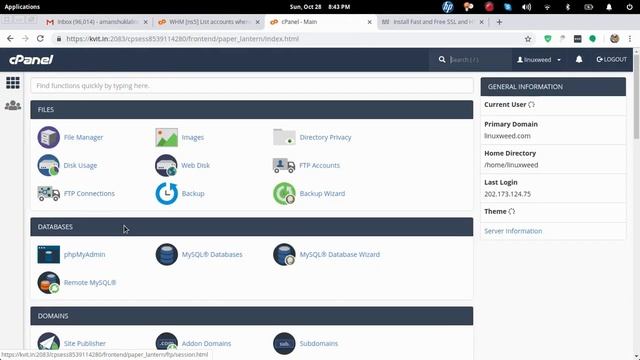Collapse the GENERAL INFORMATION panel header
Viewport: 640px width, 360px height.
pyautogui.click(x=553, y=87)
